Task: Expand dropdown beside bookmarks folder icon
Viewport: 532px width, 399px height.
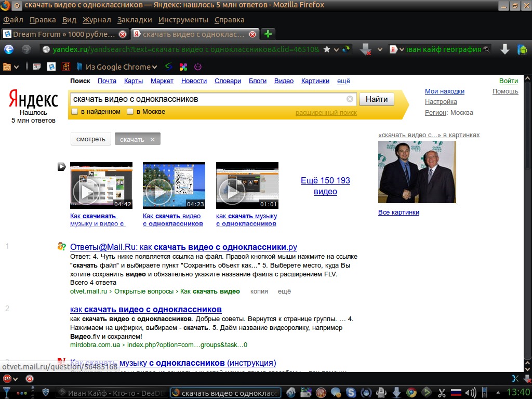Action: [x=16, y=67]
